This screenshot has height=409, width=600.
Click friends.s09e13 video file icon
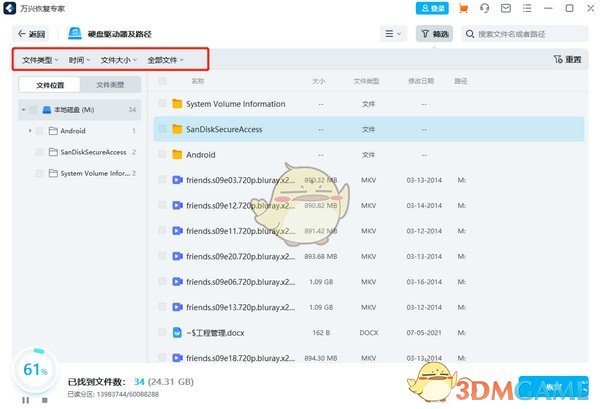[177, 307]
